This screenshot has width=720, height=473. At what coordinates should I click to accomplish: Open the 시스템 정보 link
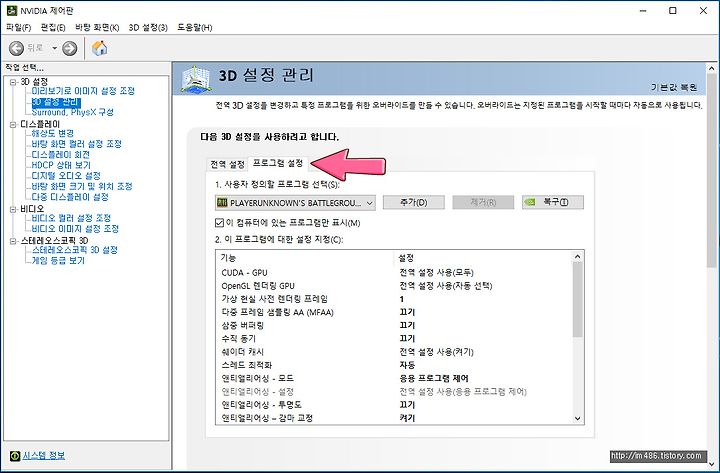click(x=44, y=456)
